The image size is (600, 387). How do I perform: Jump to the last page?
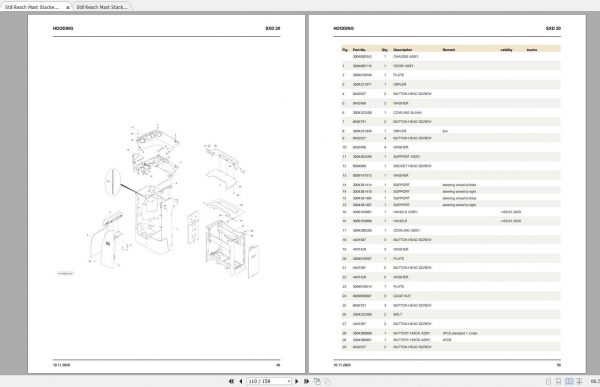tap(306, 381)
